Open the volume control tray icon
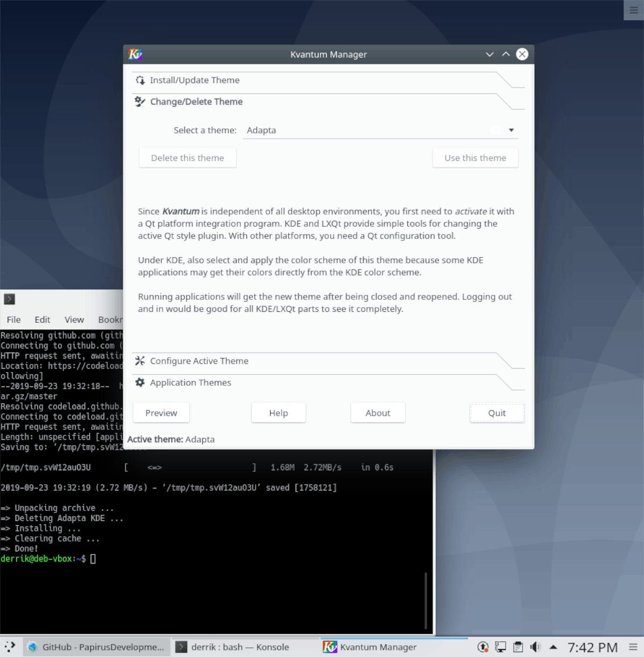The image size is (644, 657). click(537, 647)
